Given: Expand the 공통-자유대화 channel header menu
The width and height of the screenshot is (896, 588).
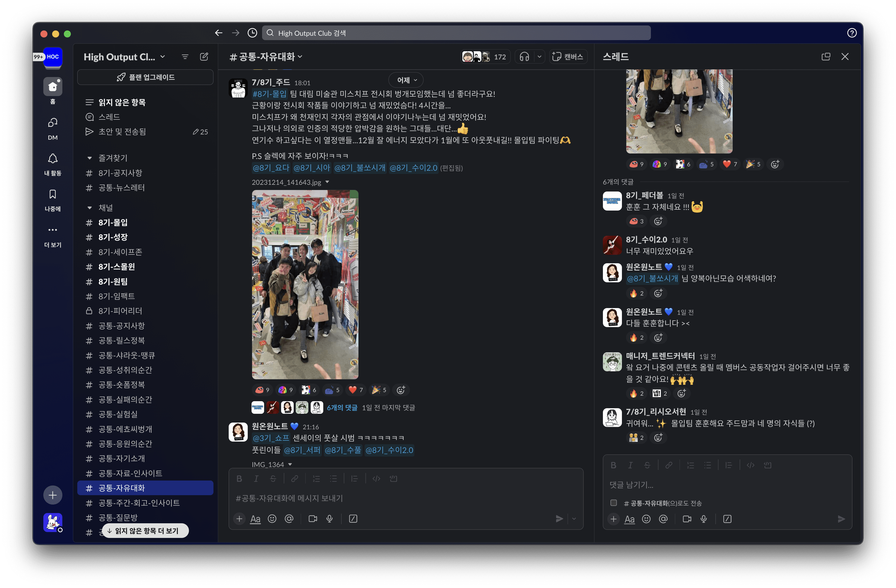Looking at the screenshot, I should pos(266,57).
